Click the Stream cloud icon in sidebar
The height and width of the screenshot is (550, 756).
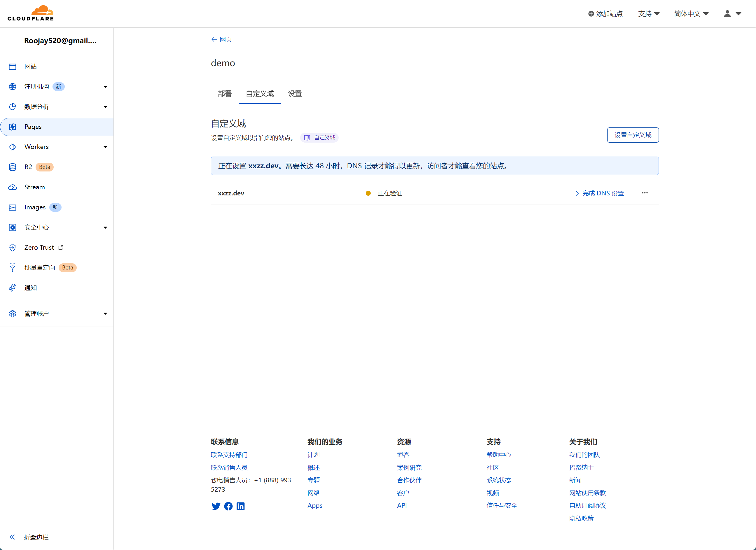click(13, 187)
